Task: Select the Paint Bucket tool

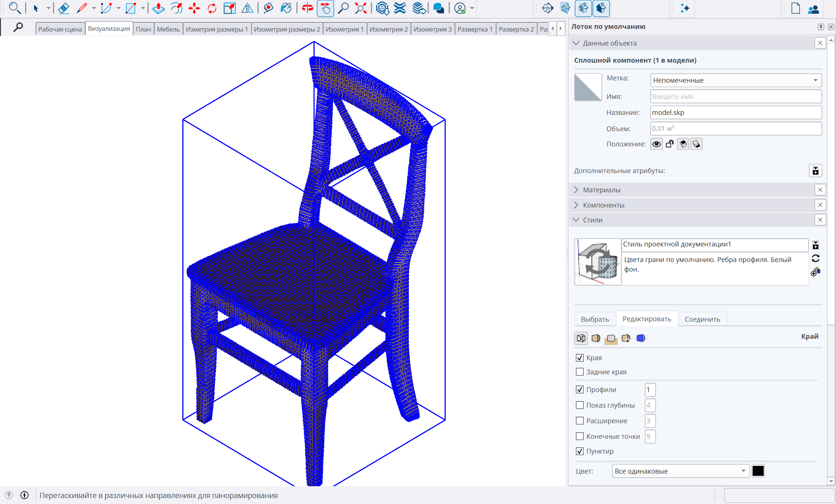Action: pos(286,8)
